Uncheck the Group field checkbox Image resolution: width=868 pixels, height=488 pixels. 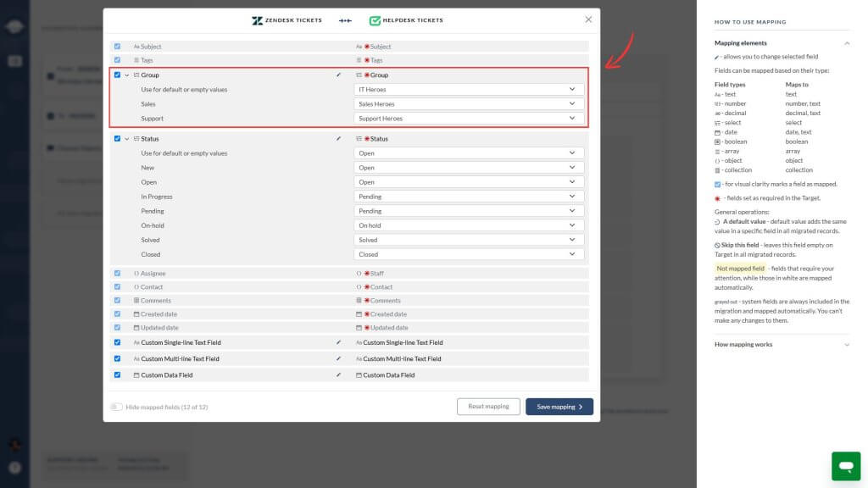point(117,75)
